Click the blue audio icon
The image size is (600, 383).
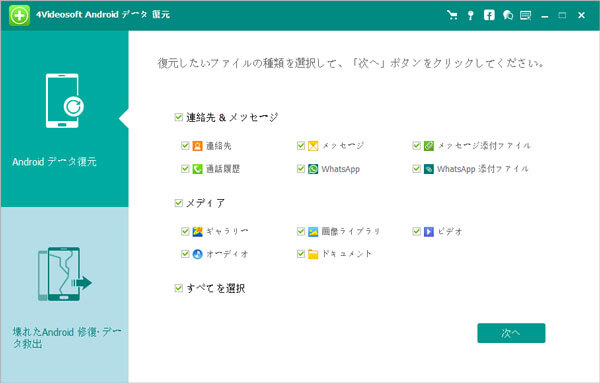pos(197,254)
